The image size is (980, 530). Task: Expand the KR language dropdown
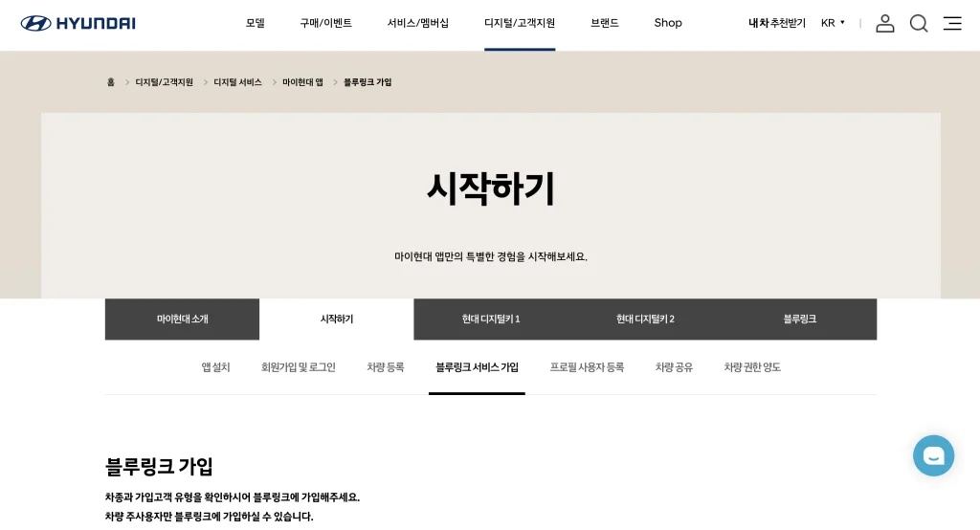[x=833, y=23]
